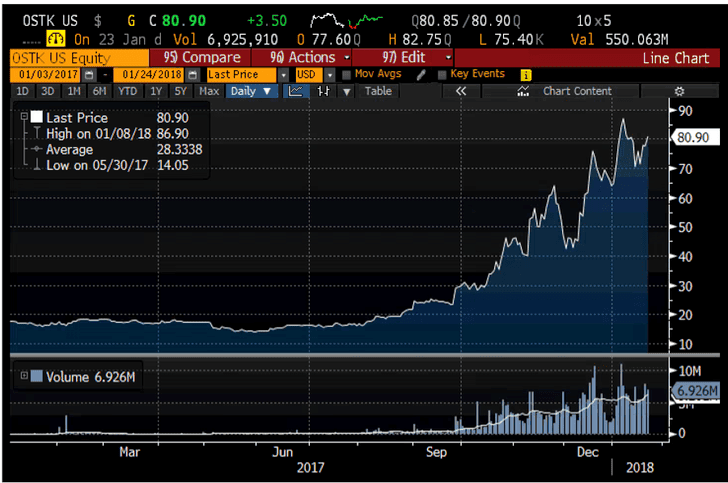Expand the Daily periodicity dropdown
728x483 pixels.
click(x=251, y=91)
